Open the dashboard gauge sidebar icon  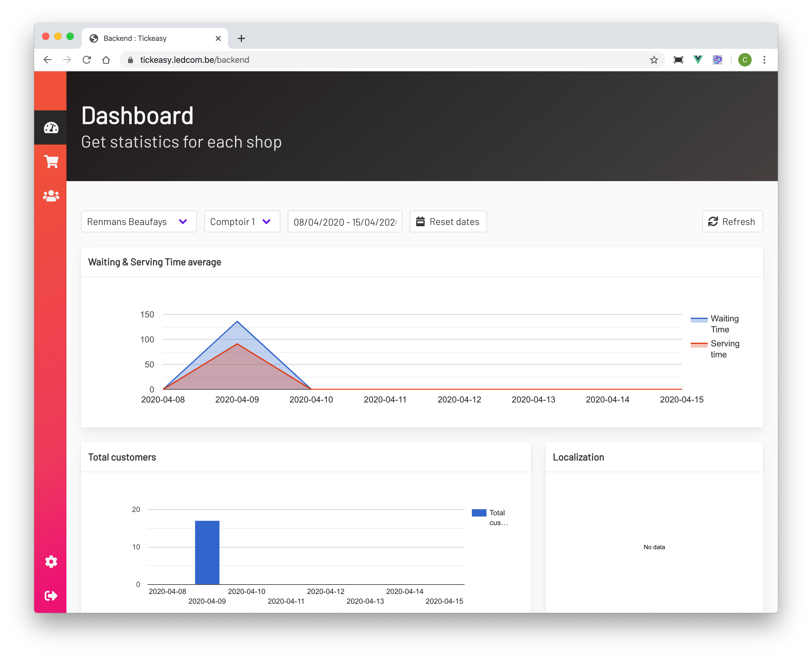click(x=51, y=128)
